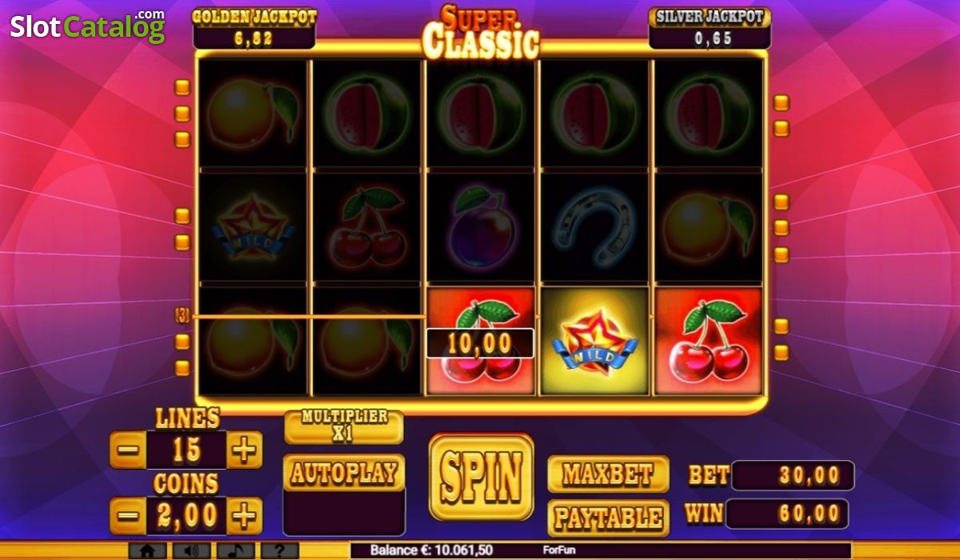This screenshot has height=560, width=960.
Task: Mute the sound speaker icon
Action: (x=191, y=550)
